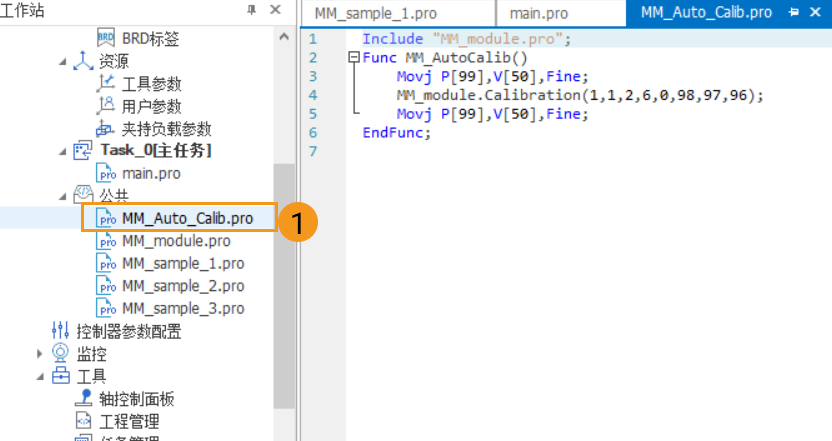This screenshot has height=441, width=832.
Task: Open 轴控制面板 under the 工具 node
Action: pyautogui.click(x=136, y=399)
